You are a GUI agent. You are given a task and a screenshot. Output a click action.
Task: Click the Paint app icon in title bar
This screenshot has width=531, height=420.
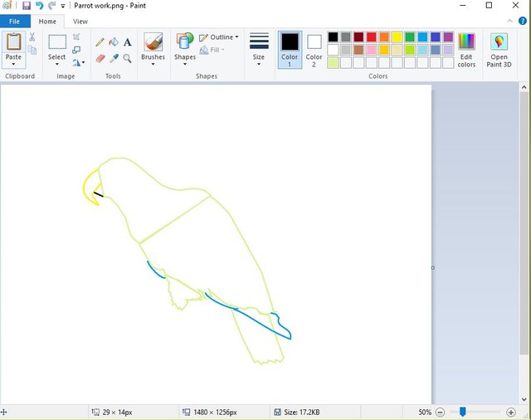pyautogui.click(x=7, y=6)
